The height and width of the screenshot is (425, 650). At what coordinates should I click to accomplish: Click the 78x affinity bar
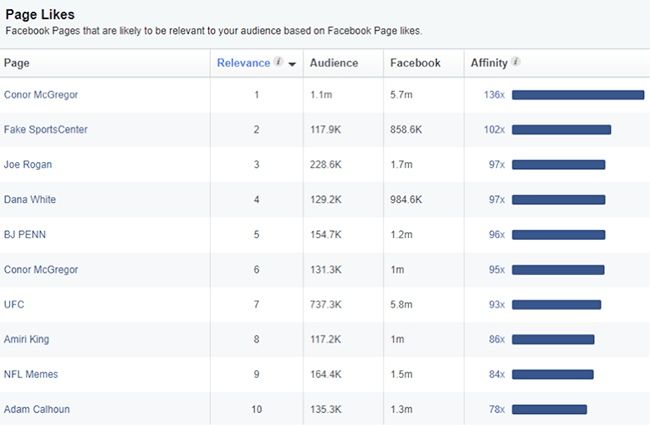click(x=549, y=410)
